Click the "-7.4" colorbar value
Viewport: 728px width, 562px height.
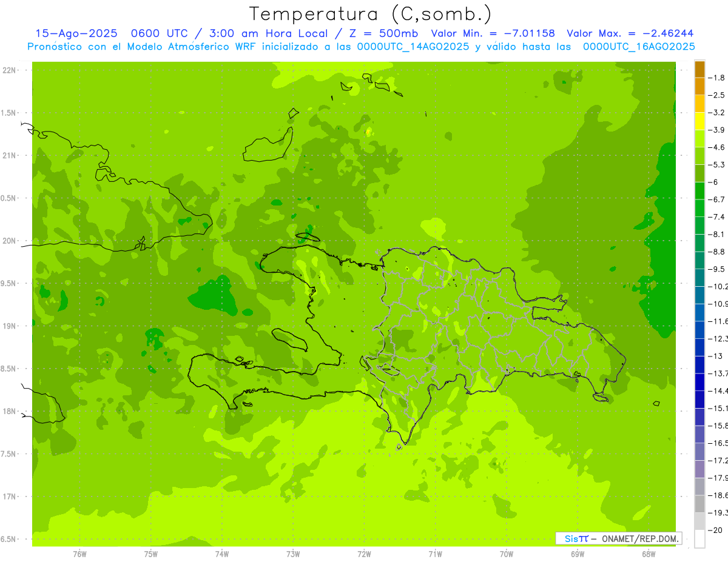[x=716, y=217]
